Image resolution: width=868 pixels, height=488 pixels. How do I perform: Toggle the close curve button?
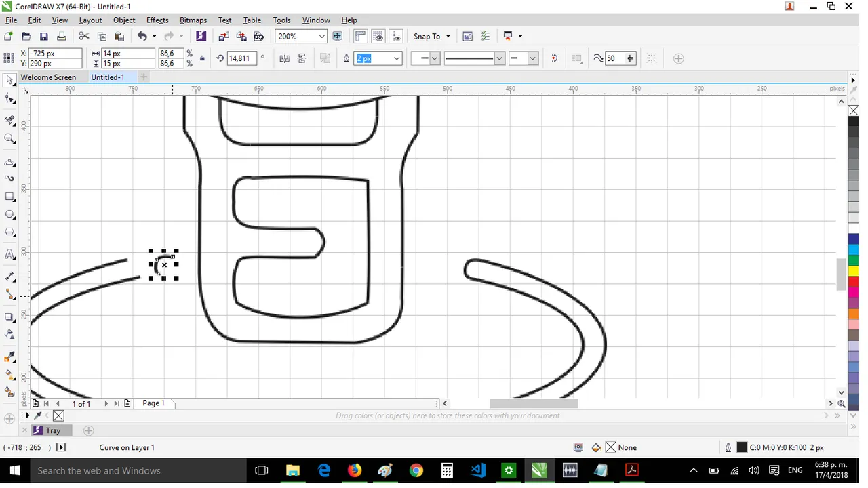tap(554, 59)
